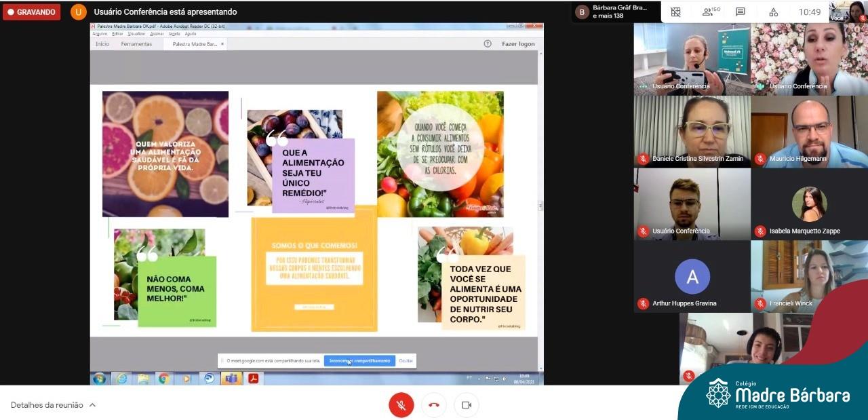Switch to the Ferramentas tab
Screen dimensions: 868x420
(x=136, y=44)
